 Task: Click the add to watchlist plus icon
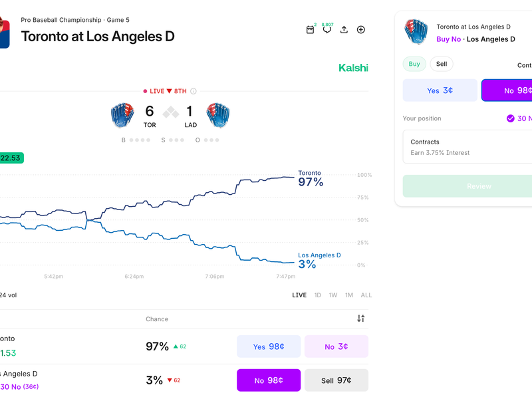(x=361, y=29)
